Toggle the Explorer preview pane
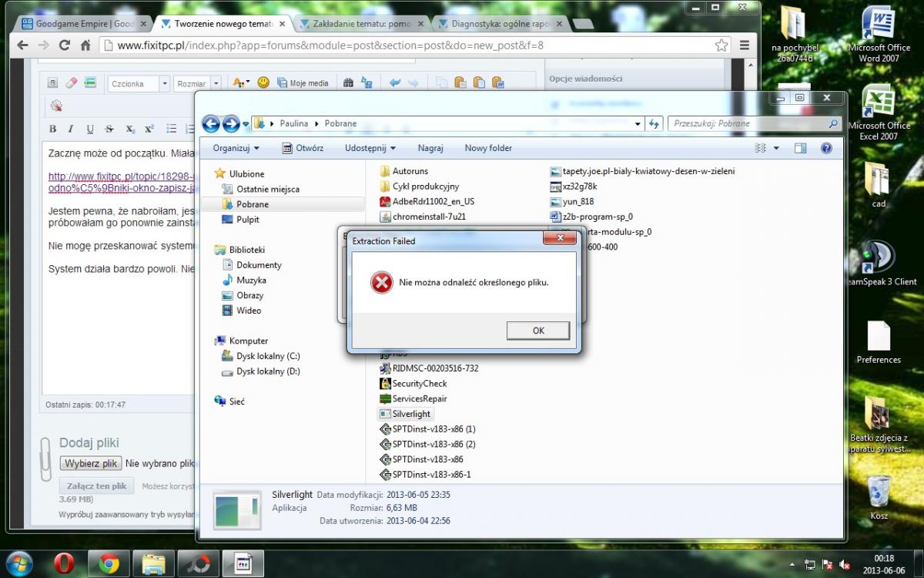Viewport: 924px width, 578px height. click(801, 148)
